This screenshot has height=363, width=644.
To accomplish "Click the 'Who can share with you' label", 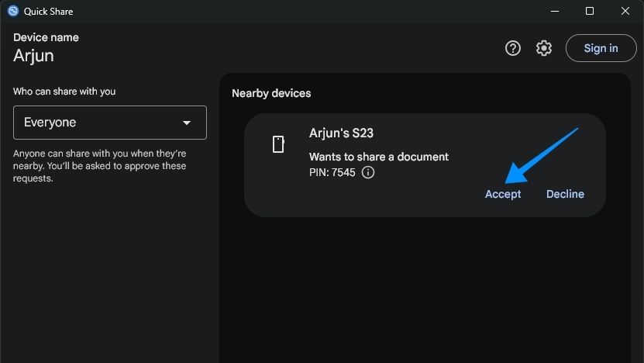I will click(64, 92).
